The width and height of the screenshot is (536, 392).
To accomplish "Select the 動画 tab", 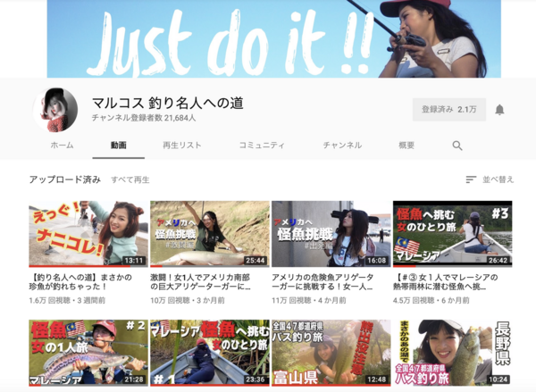I will [118, 146].
